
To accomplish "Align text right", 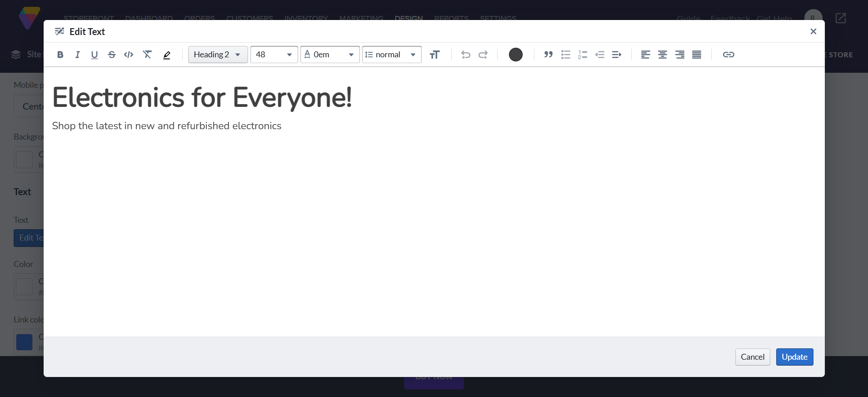I will pyautogui.click(x=680, y=55).
